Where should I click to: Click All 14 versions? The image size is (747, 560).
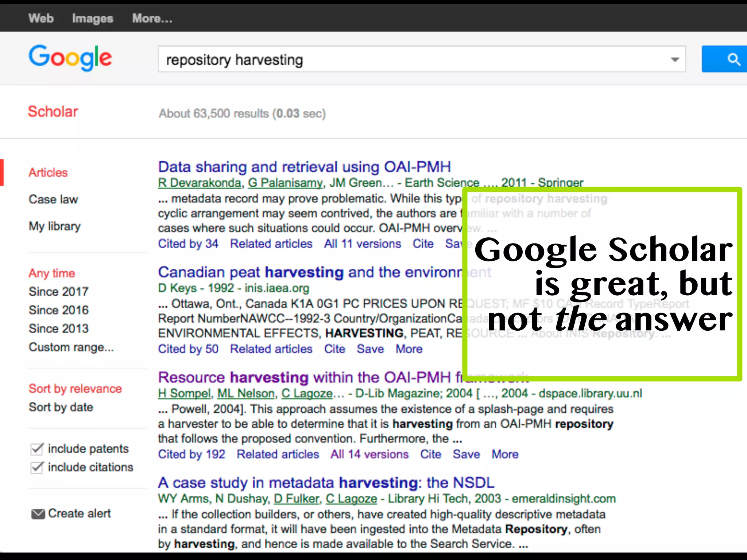pyautogui.click(x=369, y=454)
